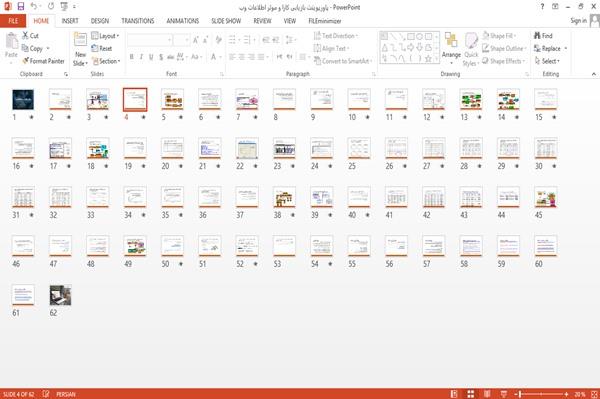Click the Increase Font Size icon
The width and height of the screenshot is (600, 399).
tap(196, 40)
